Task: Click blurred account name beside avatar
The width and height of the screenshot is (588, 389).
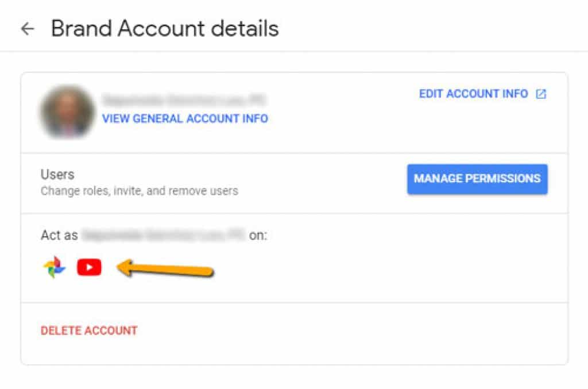Action: pyautogui.click(x=184, y=100)
